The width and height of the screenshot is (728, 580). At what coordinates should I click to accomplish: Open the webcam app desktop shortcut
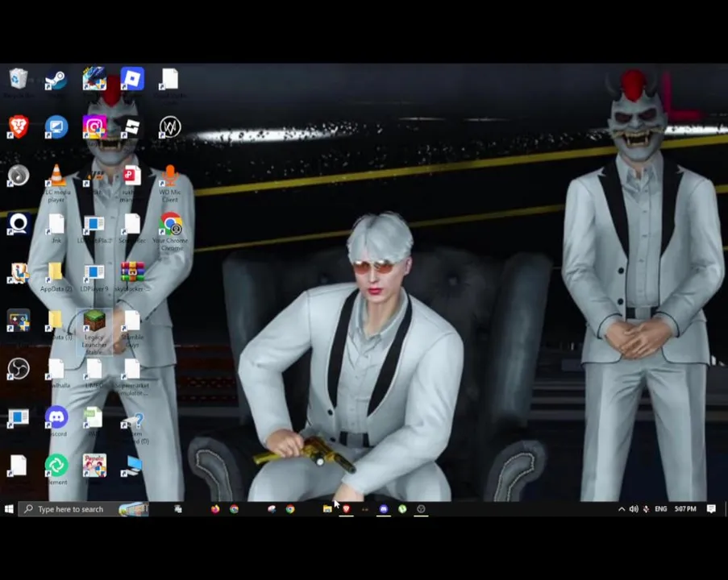(19, 224)
